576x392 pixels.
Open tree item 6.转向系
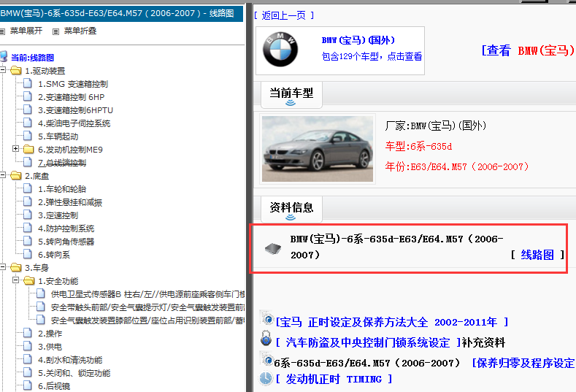pyautogui.click(x=54, y=255)
